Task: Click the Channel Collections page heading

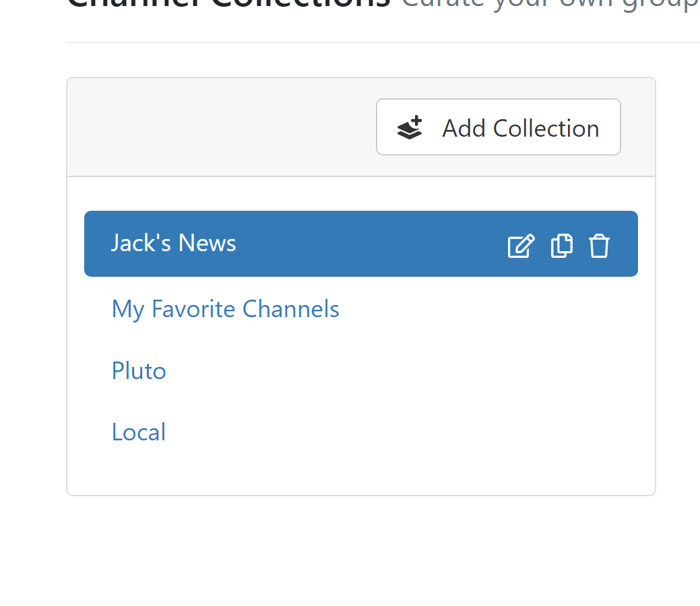Action: (229, 5)
